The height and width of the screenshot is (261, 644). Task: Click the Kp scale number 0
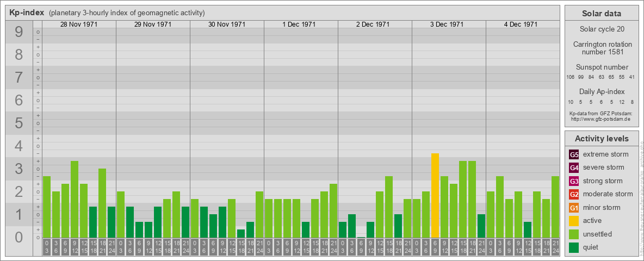18,237
